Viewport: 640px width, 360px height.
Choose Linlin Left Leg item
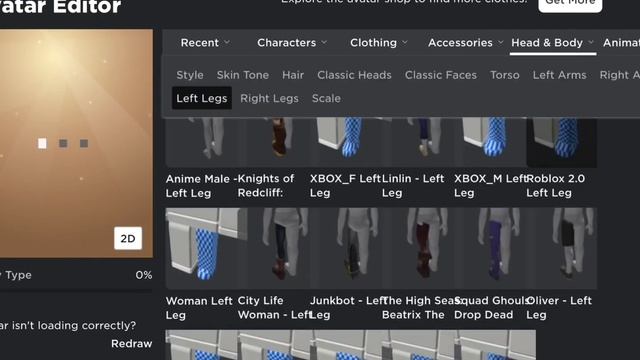[x=418, y=142]
